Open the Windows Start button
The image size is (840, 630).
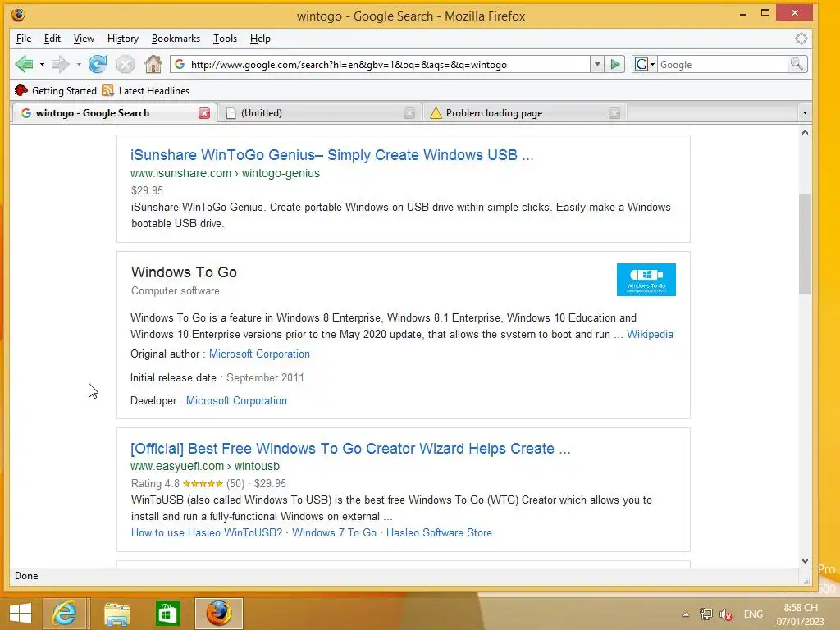click(x=21, y=614)
